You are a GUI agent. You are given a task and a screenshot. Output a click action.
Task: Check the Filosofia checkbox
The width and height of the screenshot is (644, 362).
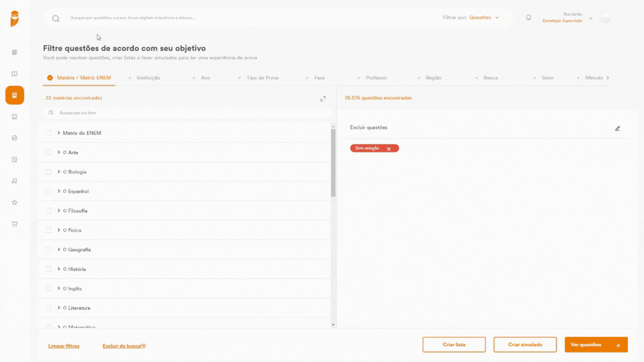coord(48,210)
